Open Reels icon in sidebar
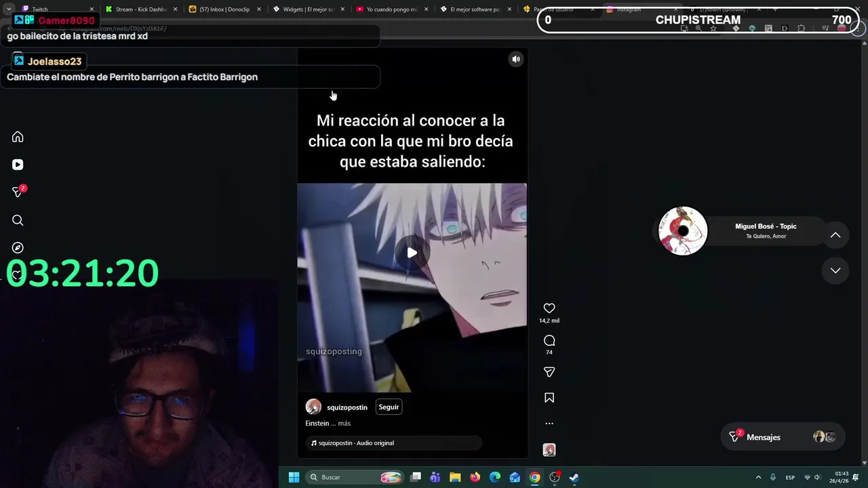 pos(18,165)
